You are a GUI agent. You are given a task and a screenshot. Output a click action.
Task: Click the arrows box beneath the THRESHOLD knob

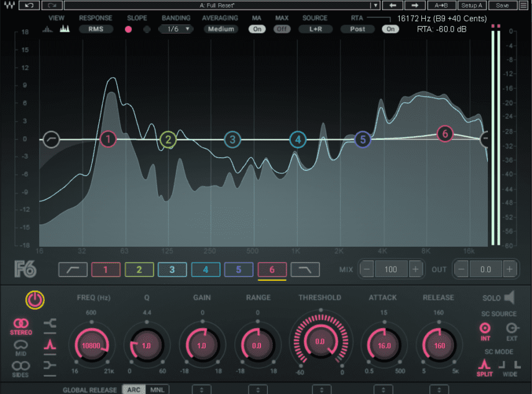point(322,390)
